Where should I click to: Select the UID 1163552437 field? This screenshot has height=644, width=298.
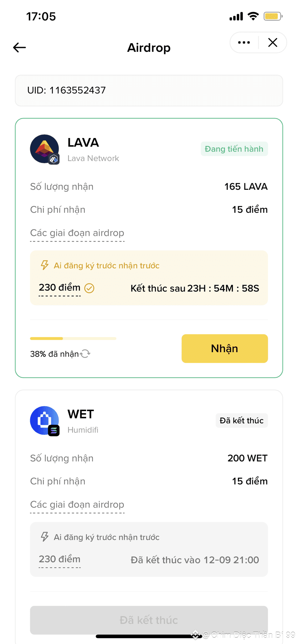coord(149,91)
